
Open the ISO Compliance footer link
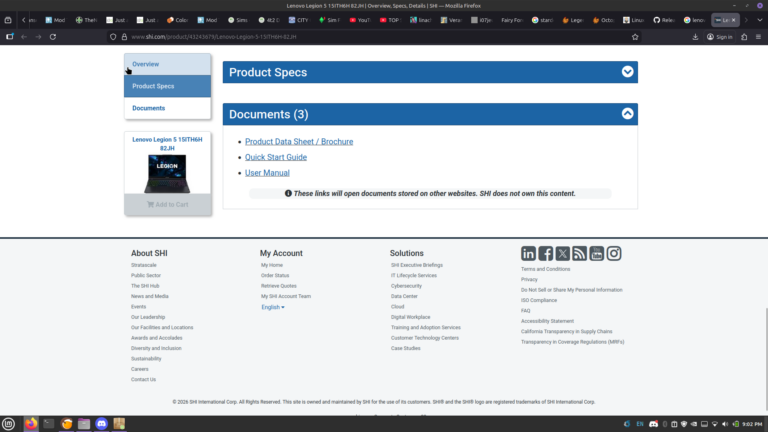click(x=539, y=300)
